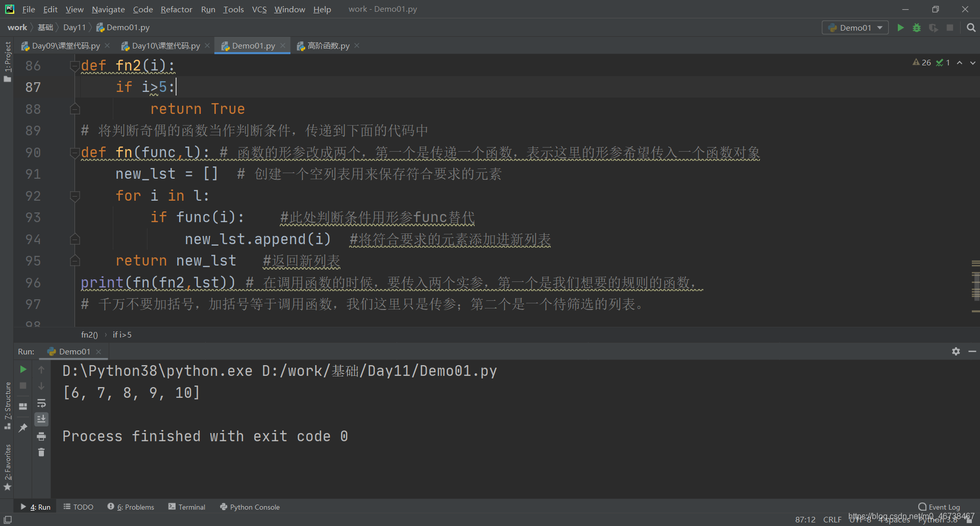980x526 pixels.
Task: Click the CRLF line separator indicator
Action: (832, 519)
